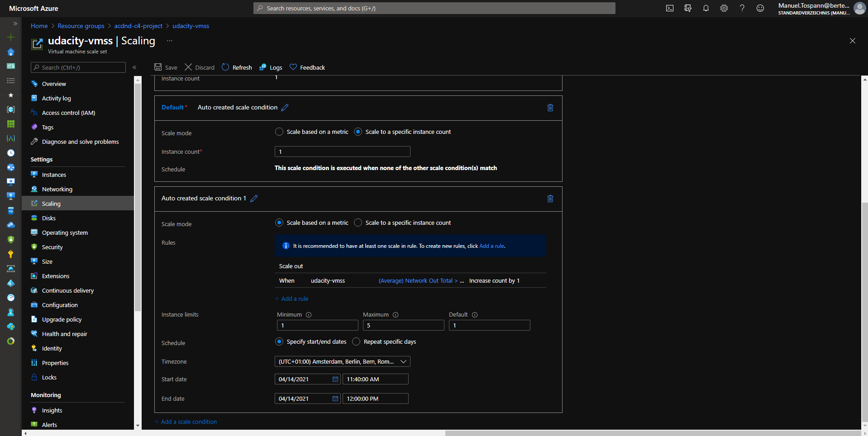
Task: Select Scale based on a metric for Default
Action: point(279,132)
